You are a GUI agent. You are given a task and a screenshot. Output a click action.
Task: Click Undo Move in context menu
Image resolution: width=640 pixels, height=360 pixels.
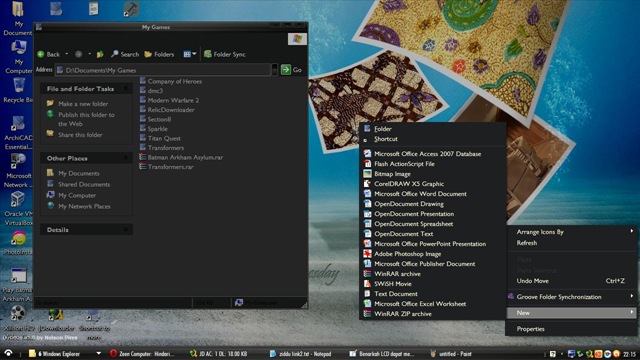click(571, 281)
